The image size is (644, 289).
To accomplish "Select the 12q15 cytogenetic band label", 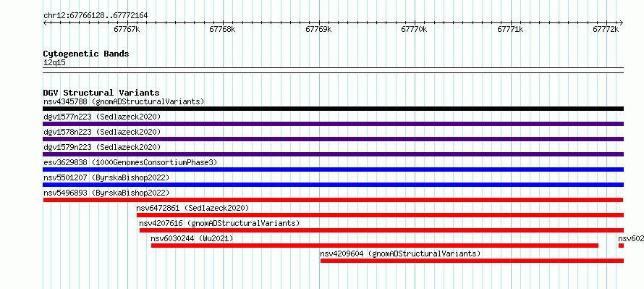I will pyautogui.click(x=54, y=63).
